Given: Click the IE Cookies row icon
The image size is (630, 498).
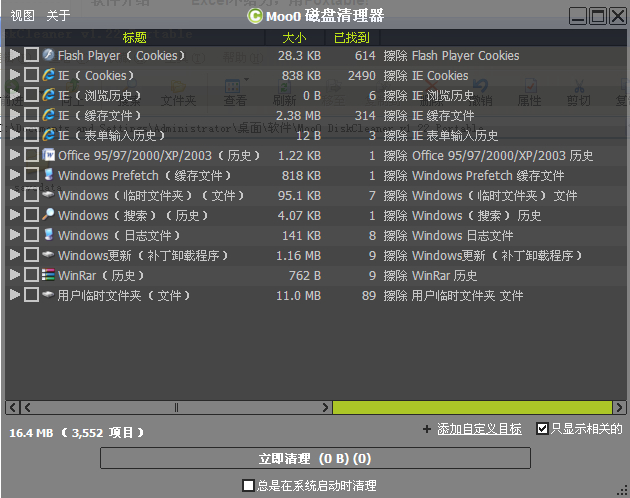Looking at the screenshot, I should pyautogui.click(x=48, y=75).
